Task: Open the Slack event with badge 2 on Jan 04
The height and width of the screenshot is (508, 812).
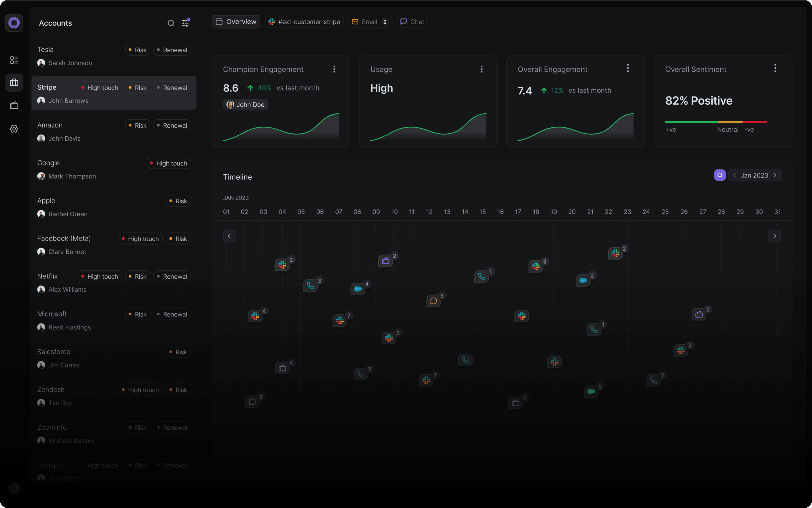Action: 282,265
